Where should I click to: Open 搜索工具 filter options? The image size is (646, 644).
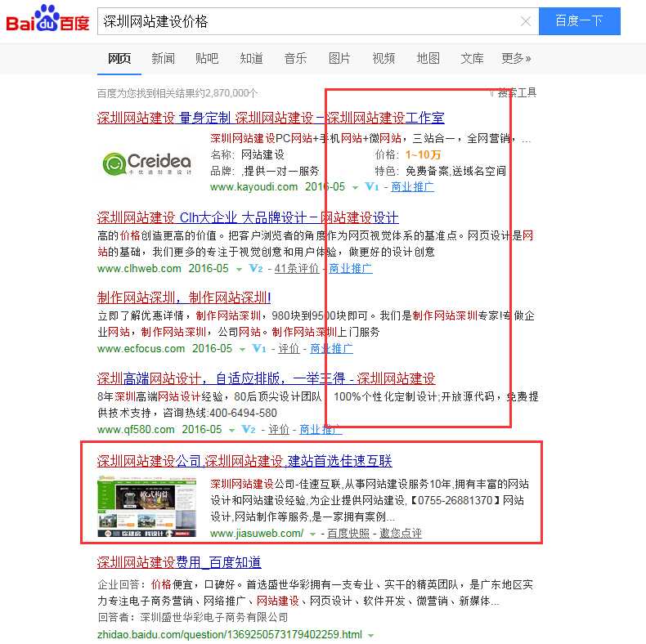coord(514,93)
